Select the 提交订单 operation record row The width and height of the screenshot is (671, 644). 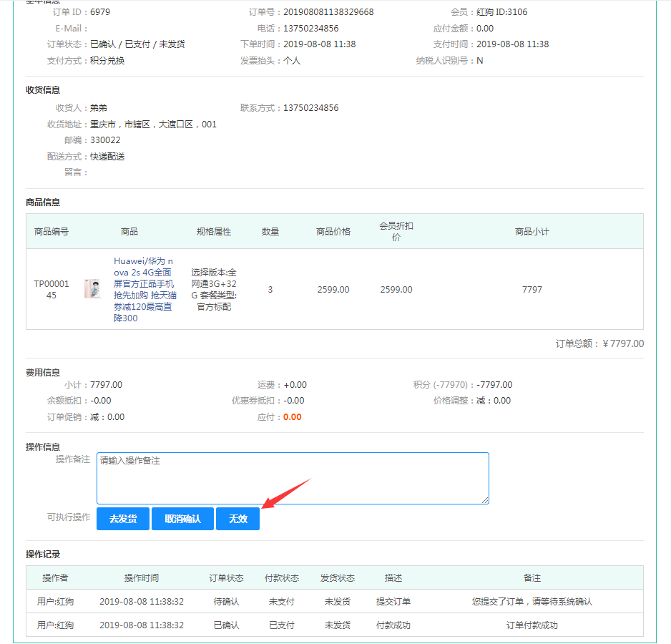coord(334,602)
